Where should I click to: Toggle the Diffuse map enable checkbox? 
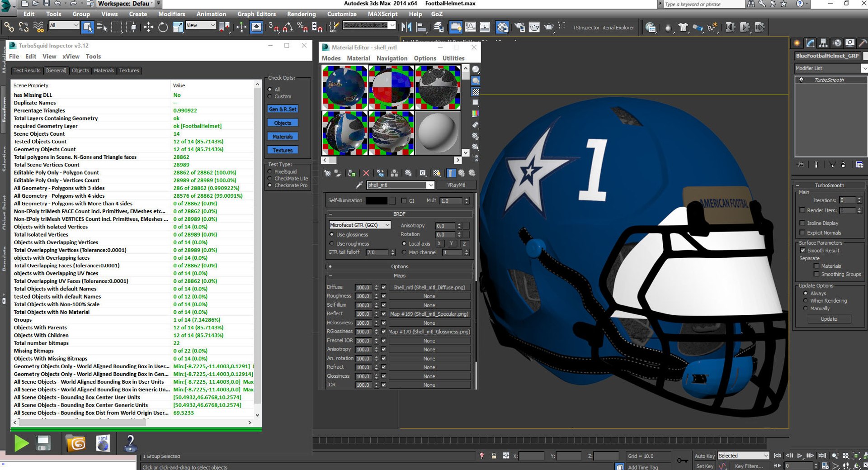(384, 287)
